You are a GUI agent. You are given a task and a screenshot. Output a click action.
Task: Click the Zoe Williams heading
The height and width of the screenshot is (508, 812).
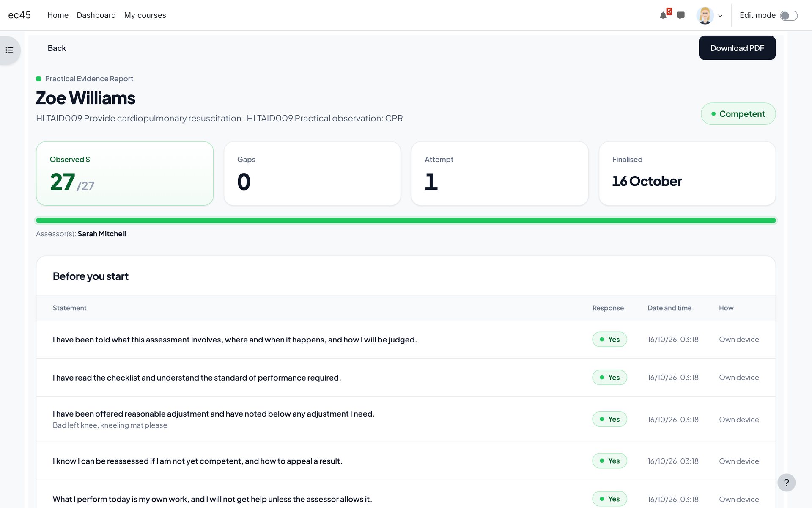click(85, 98)
